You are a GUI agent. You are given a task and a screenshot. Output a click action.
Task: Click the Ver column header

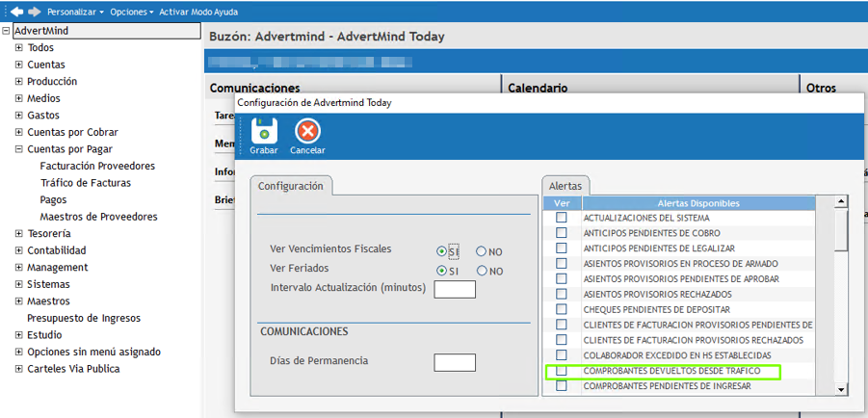(562, 203)
